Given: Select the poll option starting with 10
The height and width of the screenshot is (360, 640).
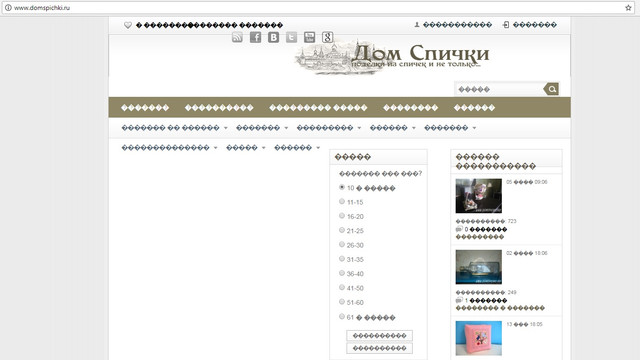Looking at the screenshot, I should pyautogui.click(x=342, y=187).
